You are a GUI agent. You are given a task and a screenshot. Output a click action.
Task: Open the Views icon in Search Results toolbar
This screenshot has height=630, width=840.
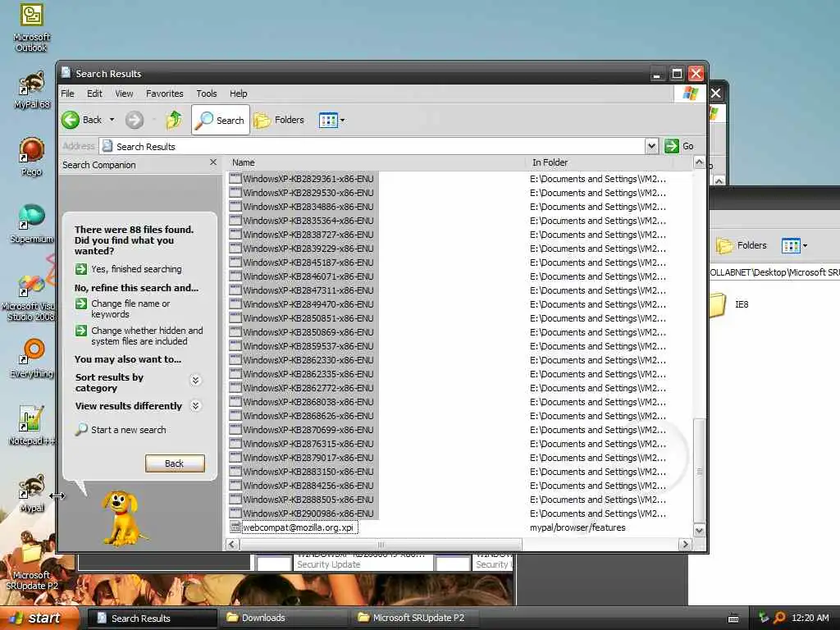(328, 120)
